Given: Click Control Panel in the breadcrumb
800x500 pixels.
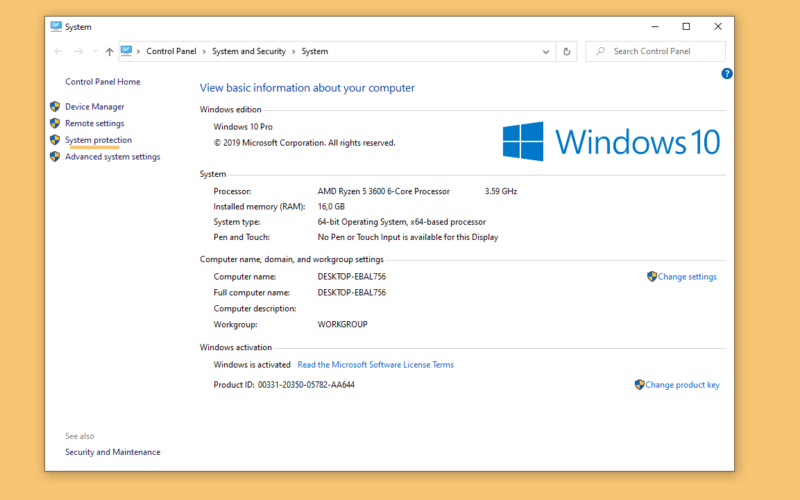Looking at the screenshot, I should pyautogui.click(x=171, y=51).
